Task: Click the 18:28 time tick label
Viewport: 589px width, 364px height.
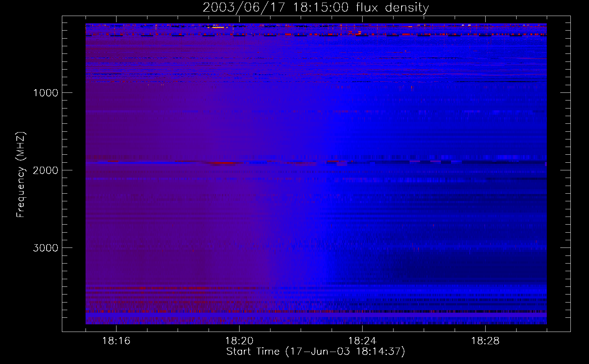Action: click(x=485, y=341)
